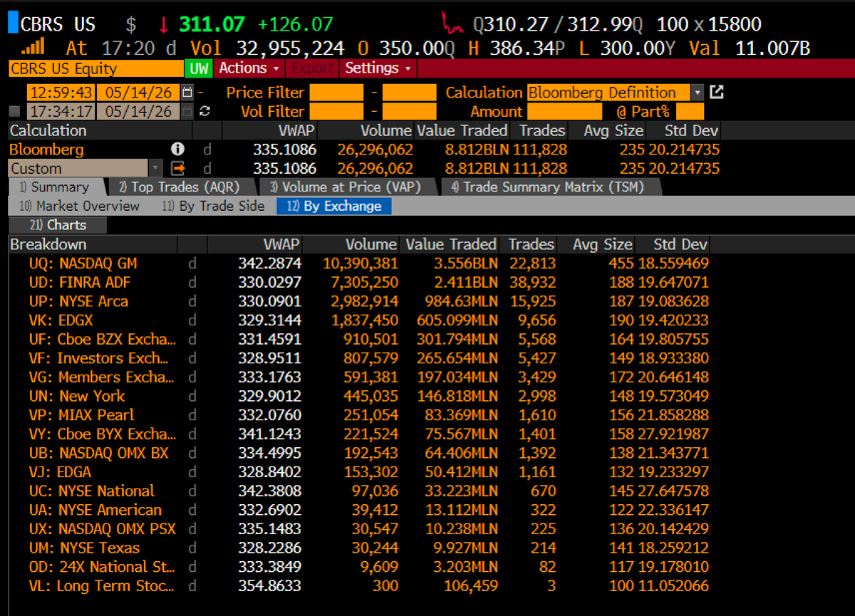Select the By Trade Side sub-tab
This screenshot has width=855, height=616.
click(214, 207)
